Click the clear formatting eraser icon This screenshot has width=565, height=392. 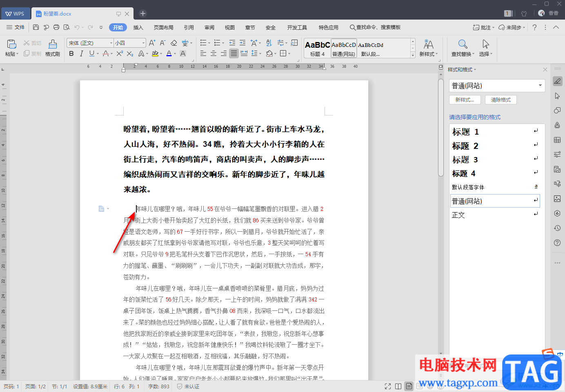(x=174, y=43)
